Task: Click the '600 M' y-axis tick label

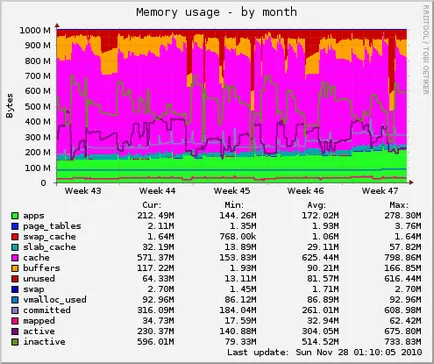Action: 38,91
